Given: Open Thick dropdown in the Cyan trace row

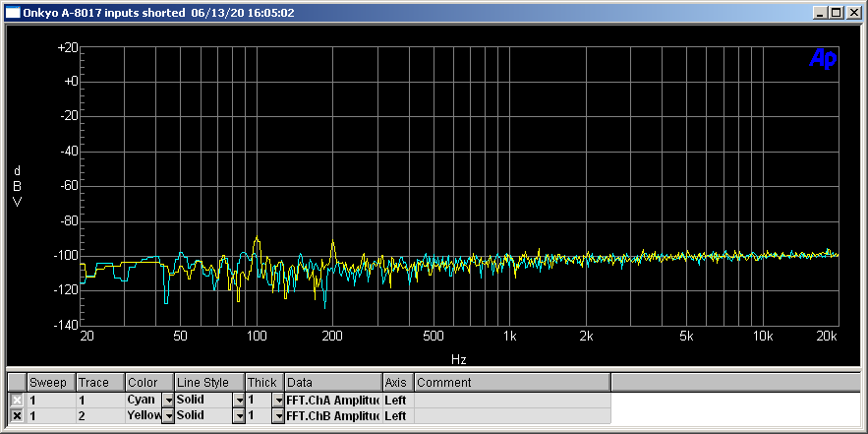Looking at the screenshot, I should pyautogui.click(x=278, y=400).
